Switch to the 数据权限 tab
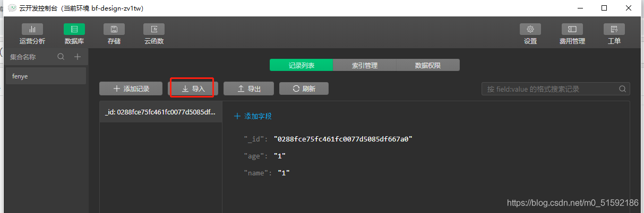 [428, 65]
